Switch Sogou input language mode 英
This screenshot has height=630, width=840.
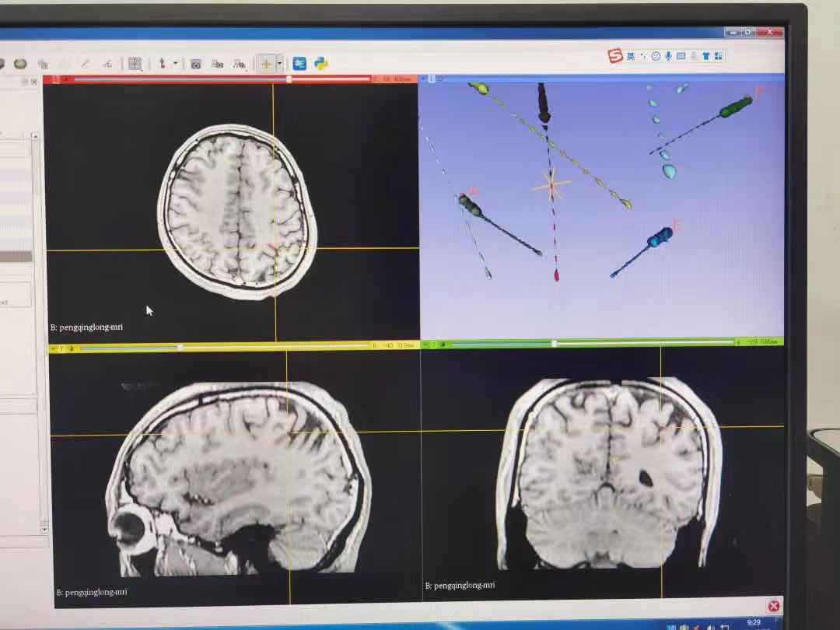[631, 56]
